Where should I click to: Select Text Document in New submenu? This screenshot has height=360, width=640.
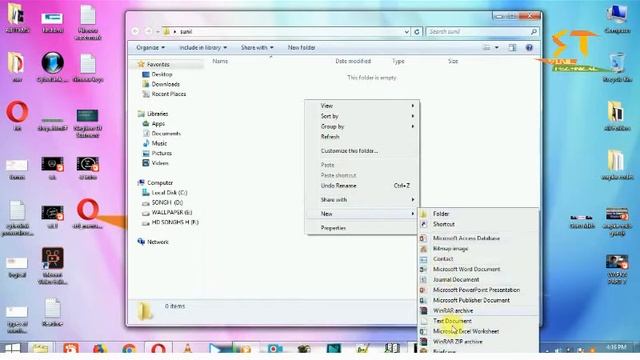pos(452,321)
